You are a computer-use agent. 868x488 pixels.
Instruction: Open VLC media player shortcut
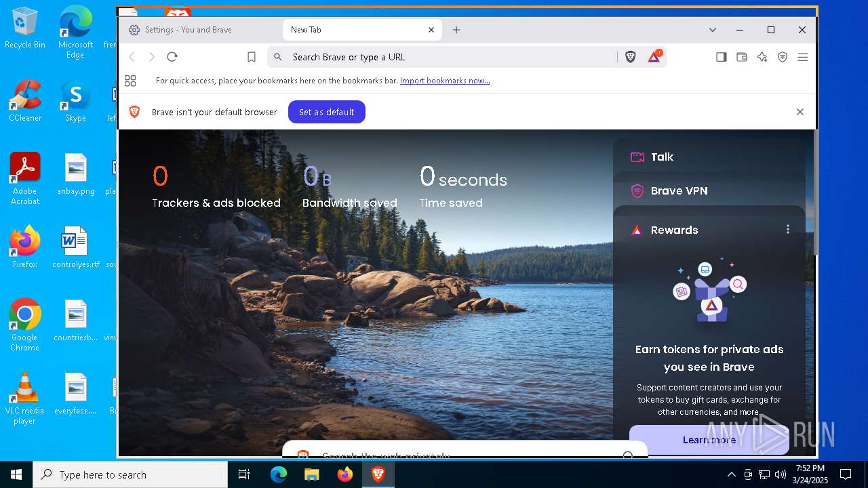25,399
